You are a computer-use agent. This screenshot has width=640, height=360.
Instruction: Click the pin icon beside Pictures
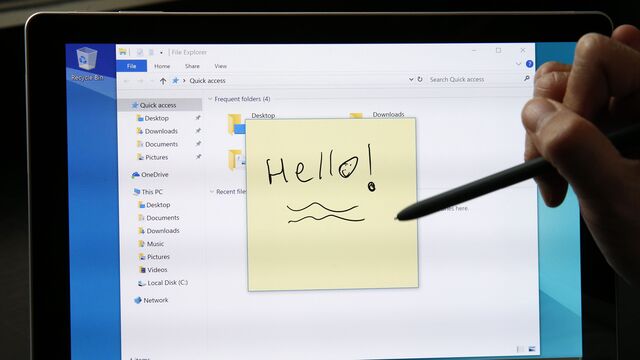198,157
